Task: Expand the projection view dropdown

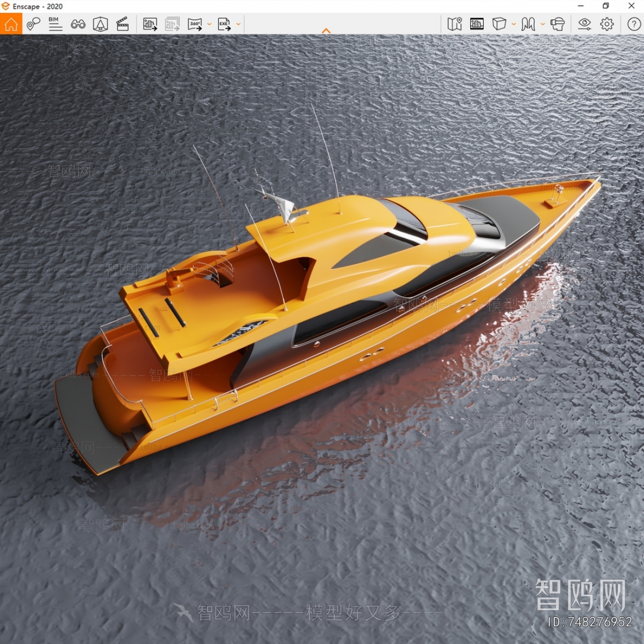Action: click(513, 24)
